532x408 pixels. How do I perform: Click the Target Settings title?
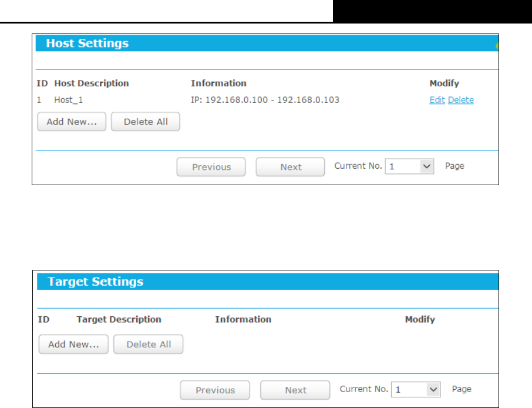click(95, 282)
